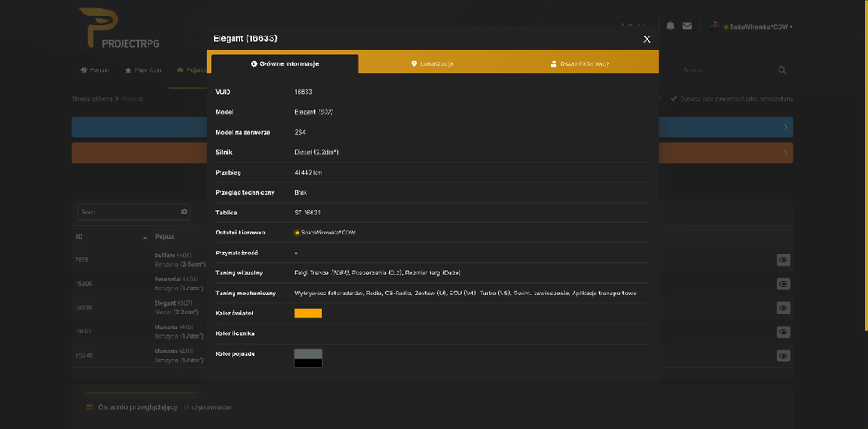The height and width of the screenshot is (429, 868).
Task: Open filter settings gear icon
Action: click(x=184, y=212)
